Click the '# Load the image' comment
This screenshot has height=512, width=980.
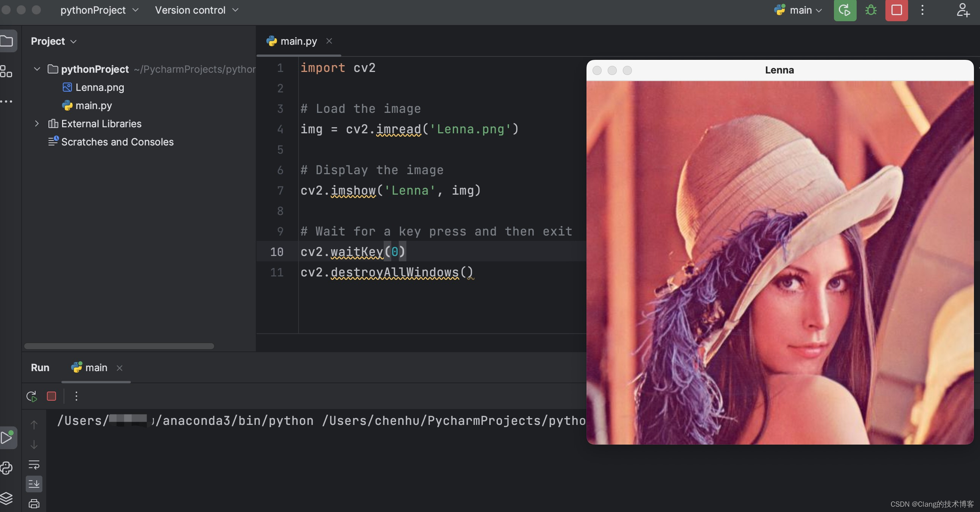click(361, 108)
